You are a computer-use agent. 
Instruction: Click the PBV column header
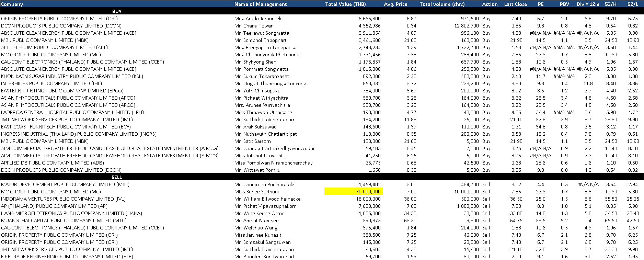(564, 4)
